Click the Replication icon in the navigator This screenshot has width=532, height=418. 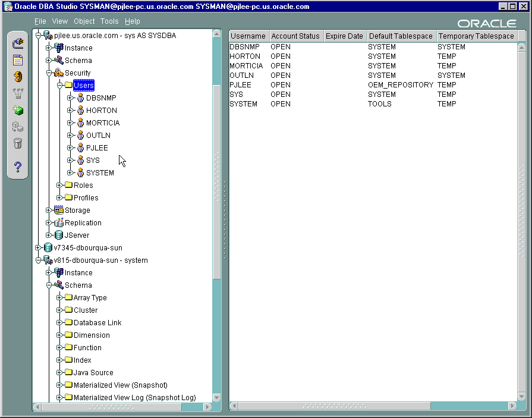click(59, 222)
